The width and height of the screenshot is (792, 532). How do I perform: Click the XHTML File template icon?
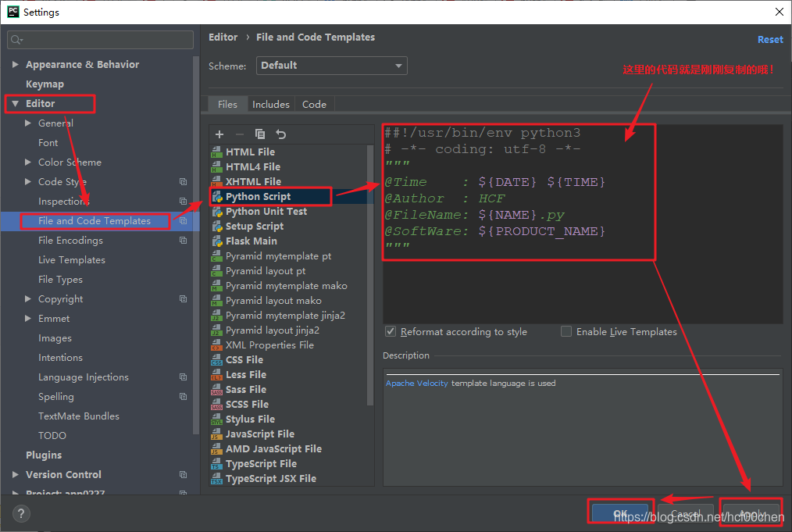pos(216,181)
